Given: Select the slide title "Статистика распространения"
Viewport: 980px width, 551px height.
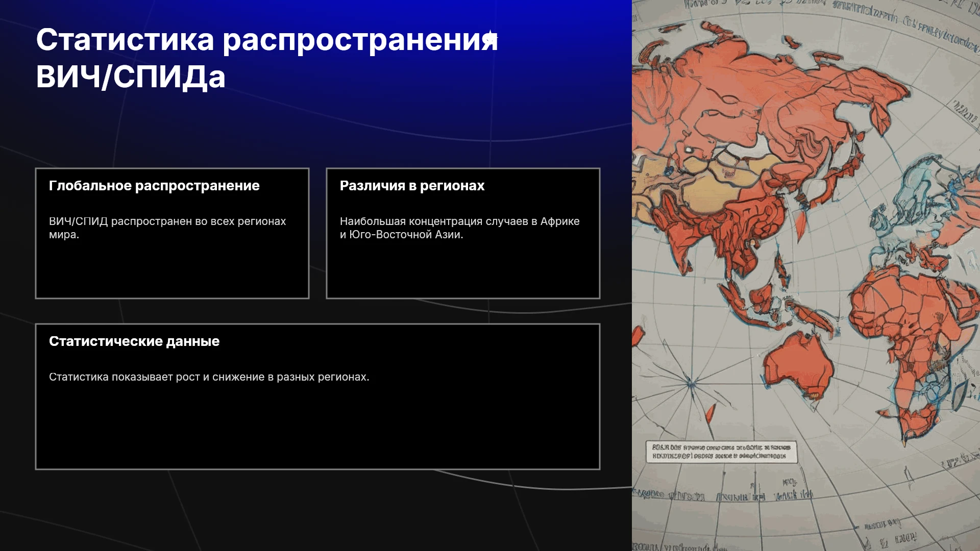Looking at the screenshot, I should point(267,40).
